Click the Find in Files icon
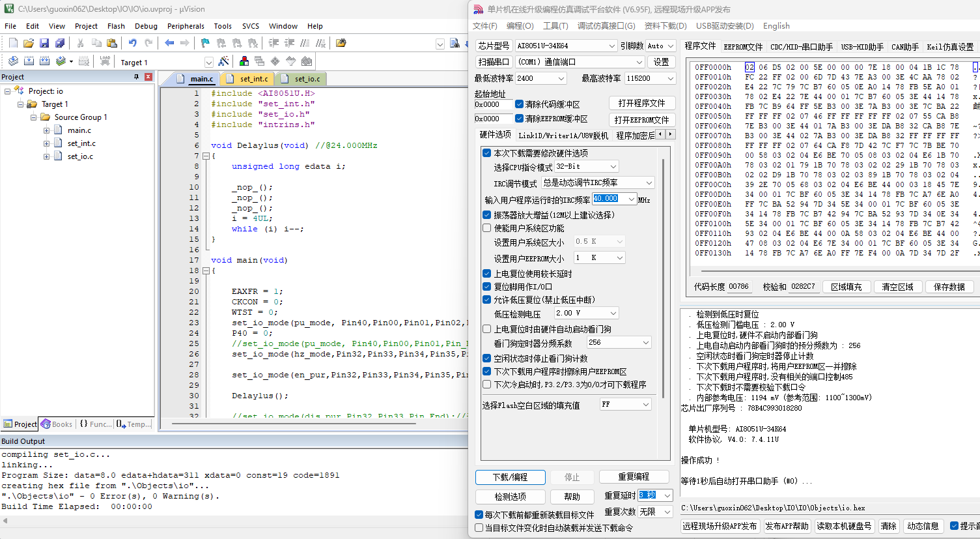980x539 pixels. coord(341,43)
